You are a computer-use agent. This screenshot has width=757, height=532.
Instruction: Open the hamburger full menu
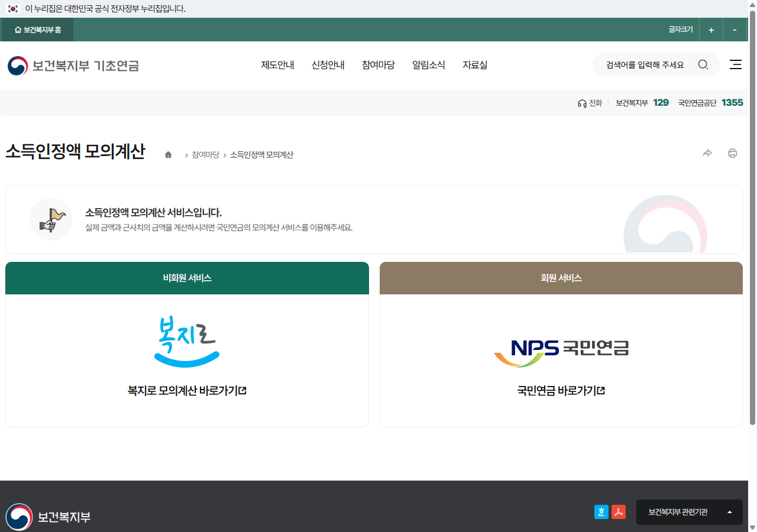coord(736,65)
